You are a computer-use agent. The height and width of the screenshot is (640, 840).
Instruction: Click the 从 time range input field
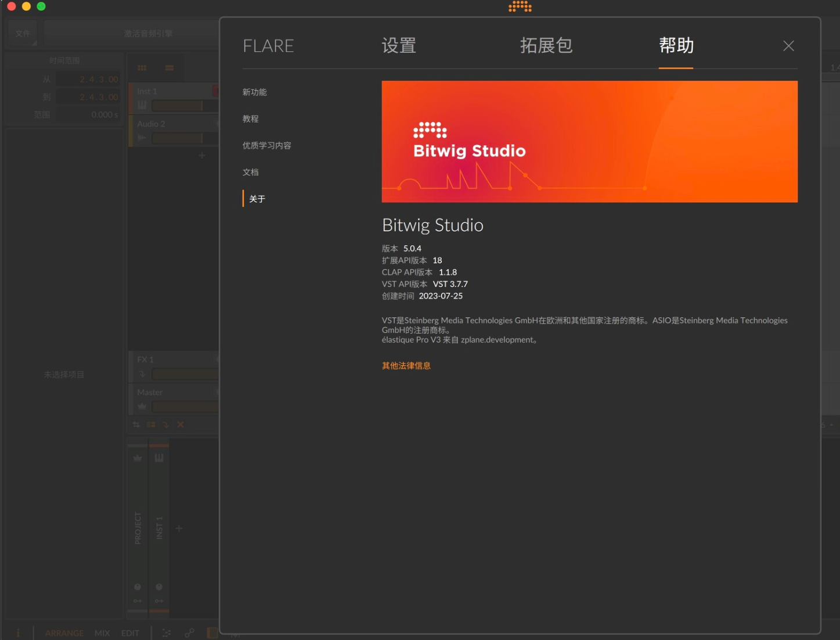pos(88,79)
